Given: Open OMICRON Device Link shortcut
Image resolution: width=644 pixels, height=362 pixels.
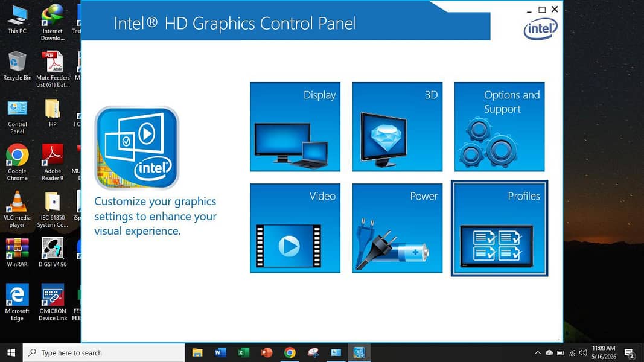Looking at the screenshot, I should pyautogui.click(x=53, y=302).
